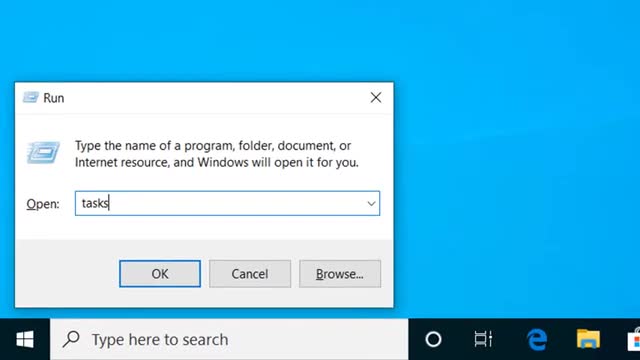Screen dimensions: 640x360
Task: Click the 'Type the name of a program' text
Action: point(217,154)
